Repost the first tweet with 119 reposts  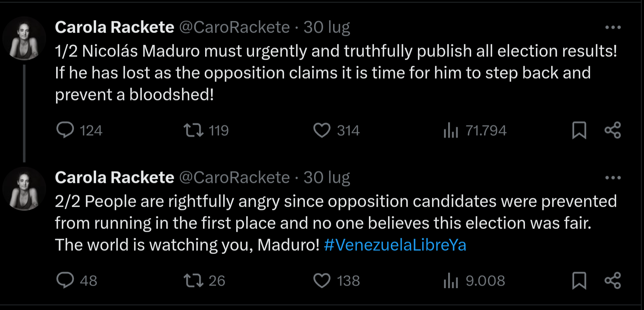pyautogui.click(x=193, y=130)
